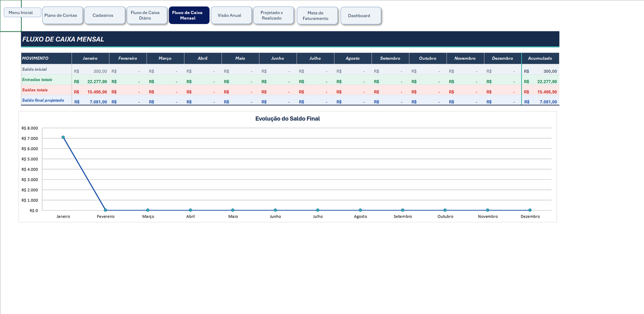
Task: Select the MOVIMENTO header cell
Action: 46,58
